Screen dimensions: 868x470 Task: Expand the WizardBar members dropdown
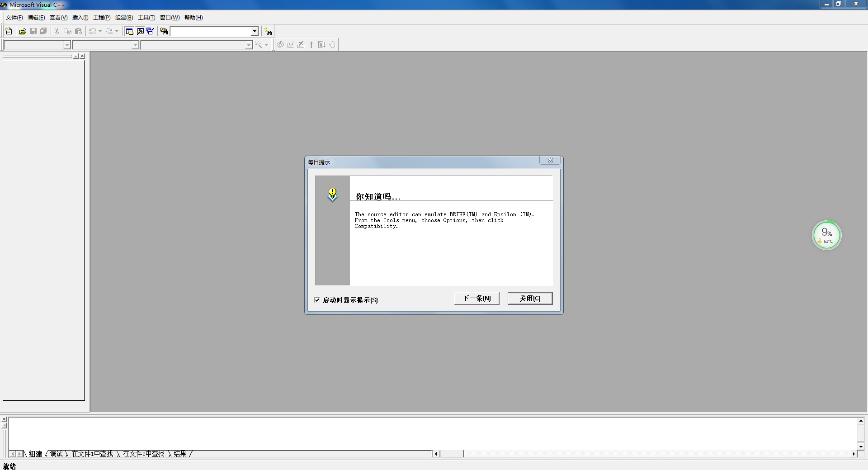[x=248, y=45]
